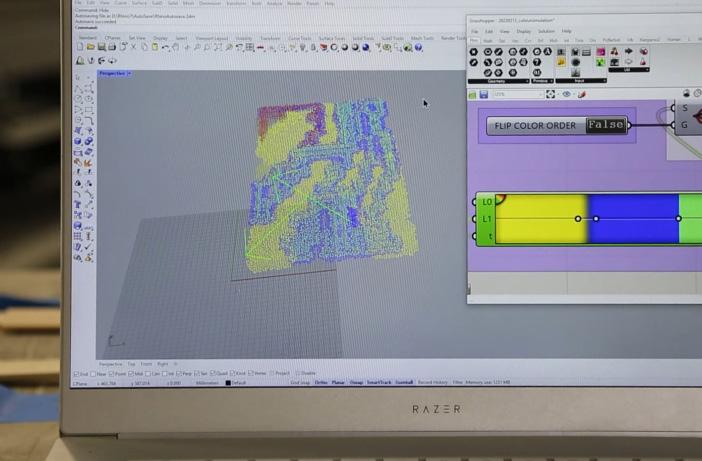Toggle the Quad osnap checkbox
The image size is (702, 461).
[x=213, y=373]
